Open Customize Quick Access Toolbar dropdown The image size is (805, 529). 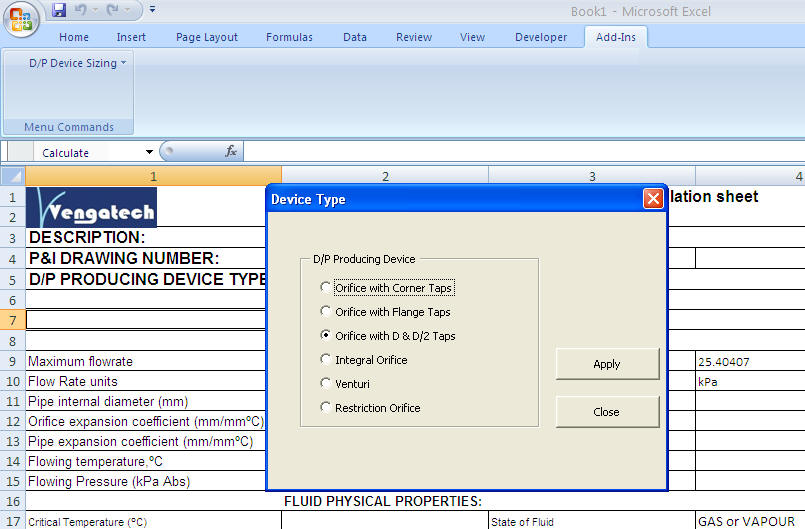[x=152, y=10]
